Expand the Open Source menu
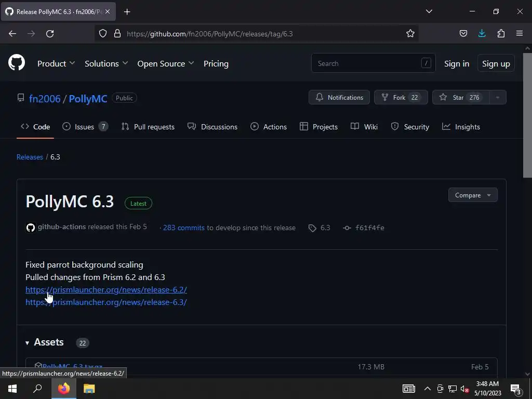 point(166,63)
